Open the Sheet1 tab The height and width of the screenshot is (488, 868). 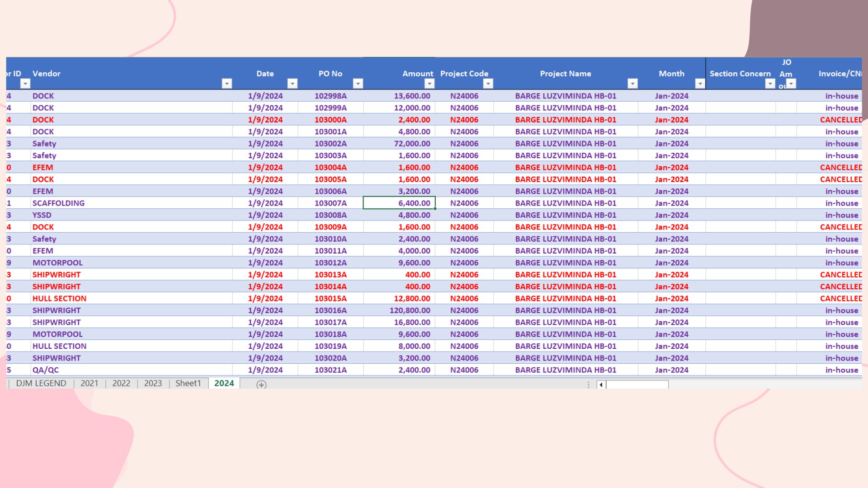coord(188,383)
